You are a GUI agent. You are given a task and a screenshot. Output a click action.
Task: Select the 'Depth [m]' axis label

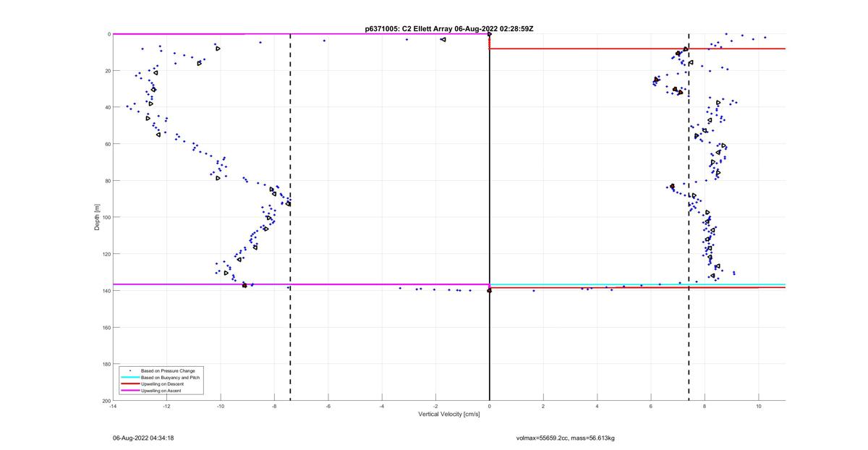point(96,217)
